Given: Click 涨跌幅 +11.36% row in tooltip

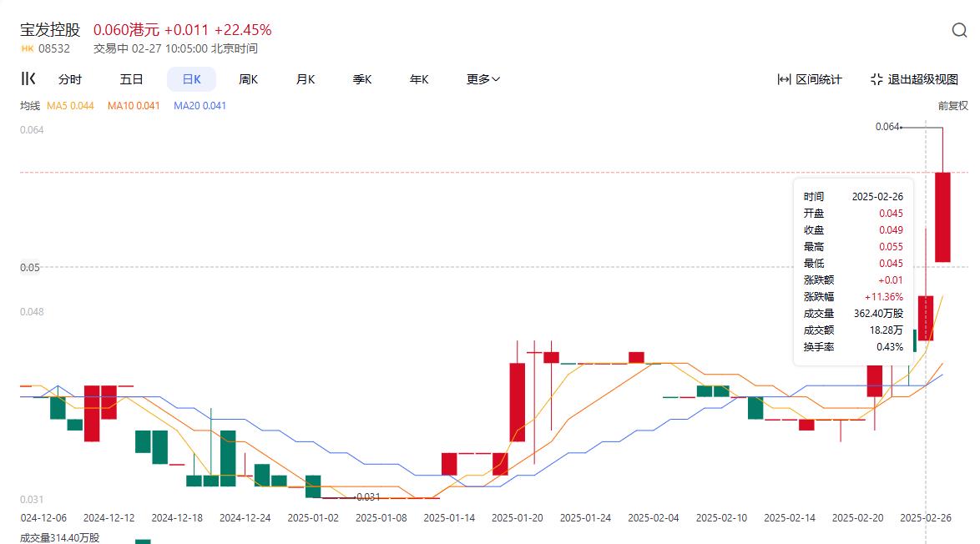Looking at the screenshot, I should pyautogui.click(x=853, y=297).
